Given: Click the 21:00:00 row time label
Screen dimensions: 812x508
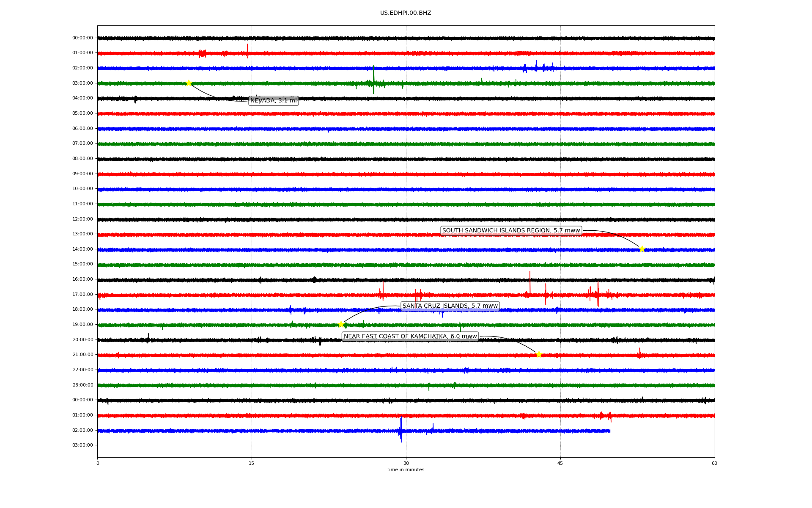Looking at the screenshot, I should coord(82,355).
